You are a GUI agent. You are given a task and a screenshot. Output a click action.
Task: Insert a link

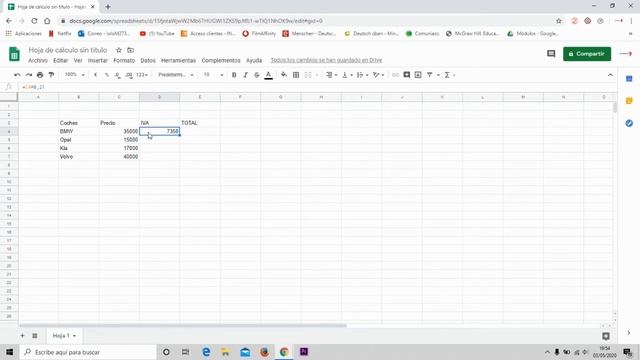pyautogui.click(x=395, y=75)
